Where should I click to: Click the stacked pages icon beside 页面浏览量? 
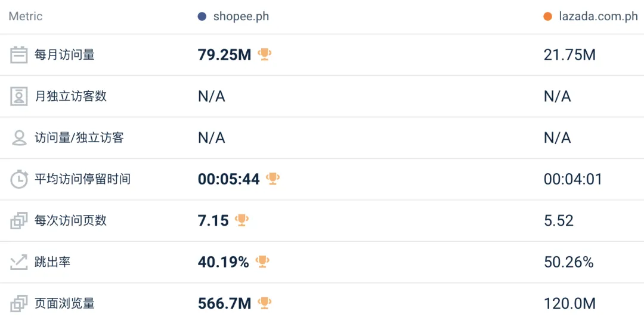(x=19, y=303)
